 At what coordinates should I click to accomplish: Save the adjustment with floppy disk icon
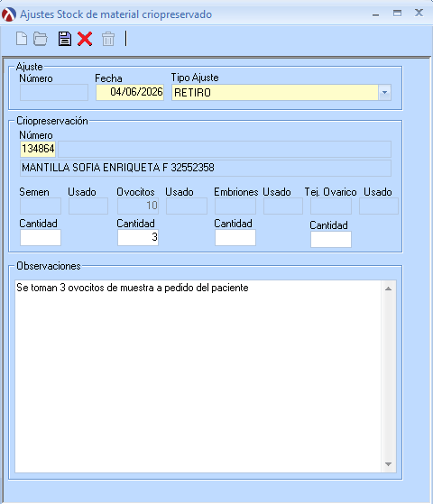pyautogui.click(x=65, y=39)
